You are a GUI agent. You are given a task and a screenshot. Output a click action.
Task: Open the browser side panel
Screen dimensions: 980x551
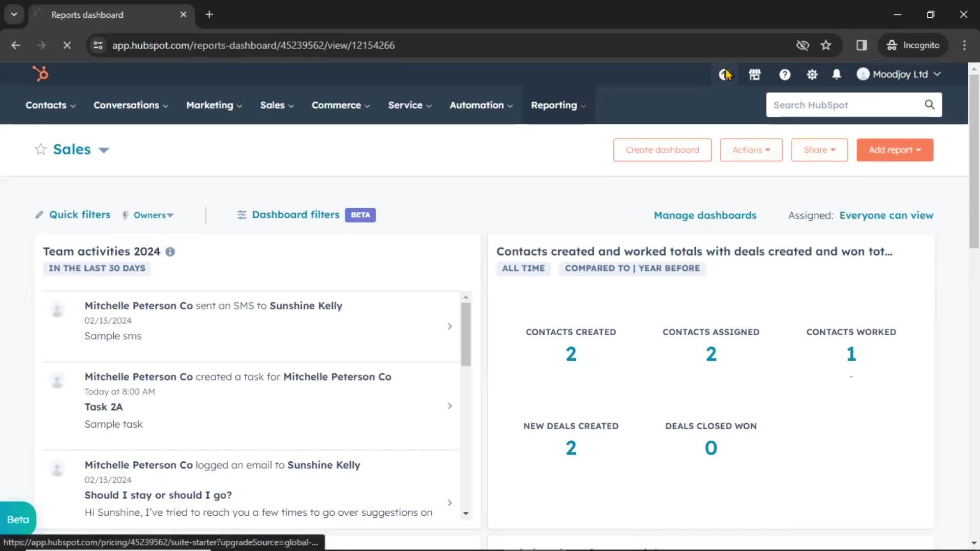click(x=862, y=45)
